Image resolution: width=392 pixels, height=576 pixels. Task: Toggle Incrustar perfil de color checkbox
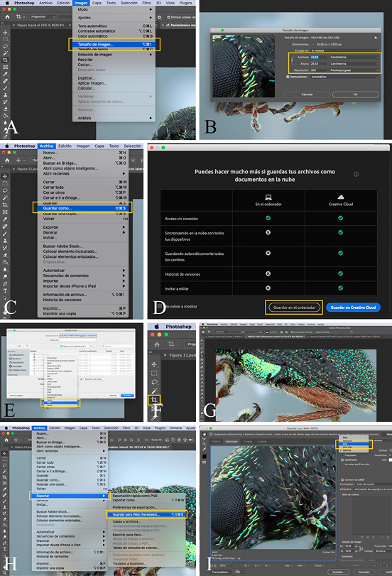coord(342,464)
